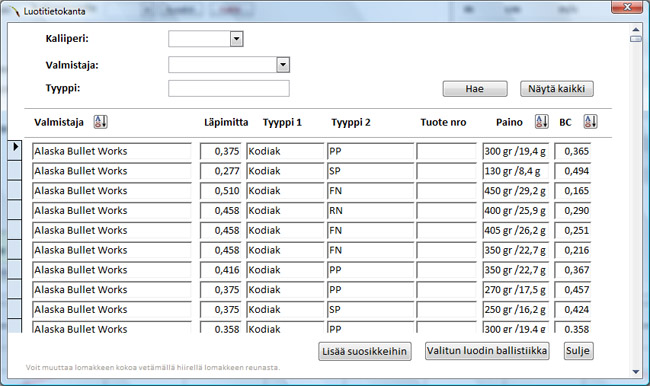Screen dimensions: 650x386
Task: Click the scrollbar down arrow
Action: 635,372
